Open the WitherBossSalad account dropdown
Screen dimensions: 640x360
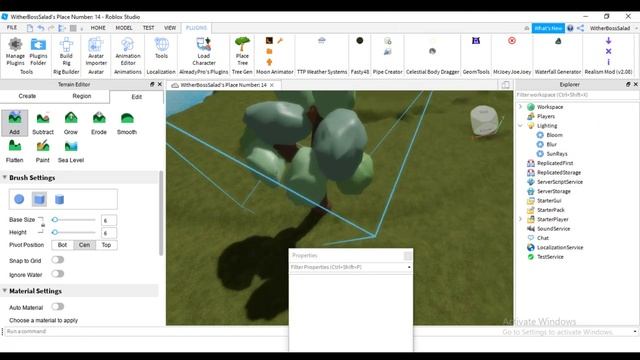click(x=636, y=28)
